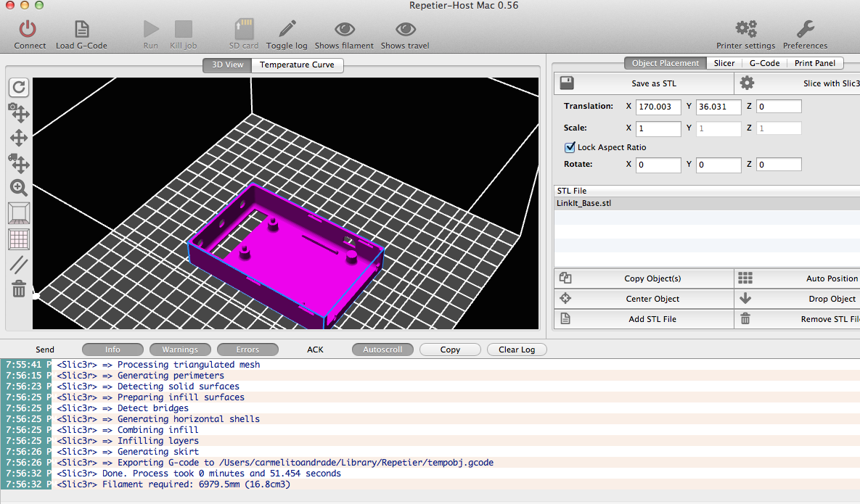The width and height of the screenshot is (860, 504).
Task: Select the rotate view tool
Action: click(19, 87)
